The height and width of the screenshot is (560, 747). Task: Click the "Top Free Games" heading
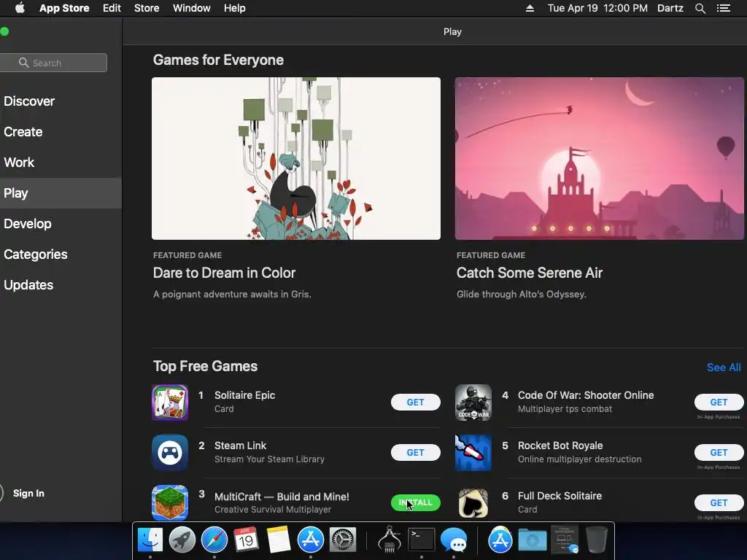tap(205, 366)
